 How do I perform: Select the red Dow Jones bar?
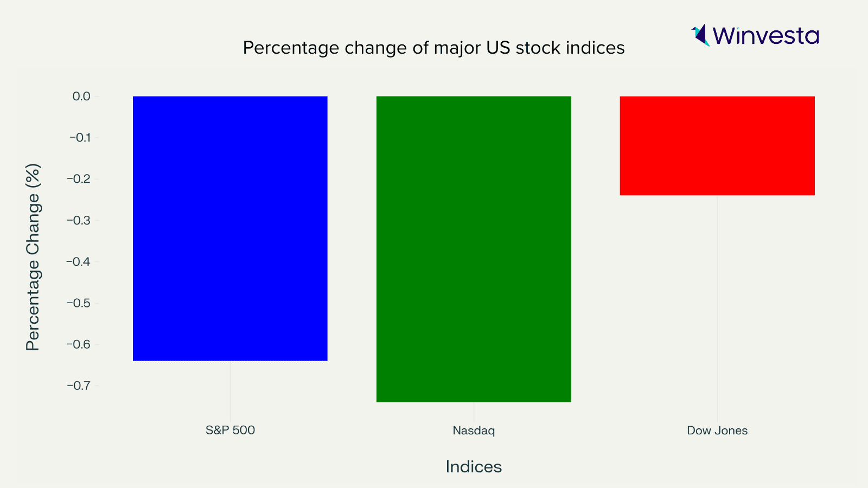[x=717, y=146]
